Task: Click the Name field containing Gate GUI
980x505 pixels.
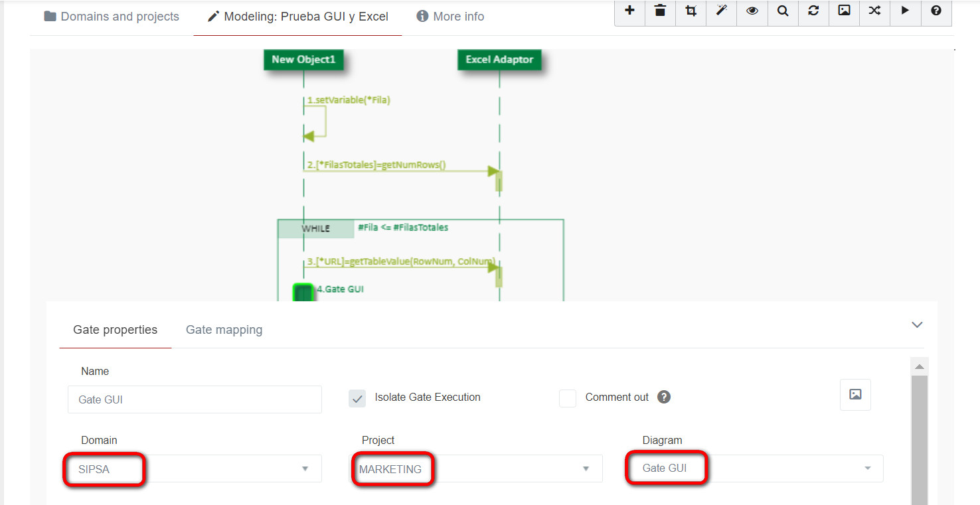Action: click(195, 399)
